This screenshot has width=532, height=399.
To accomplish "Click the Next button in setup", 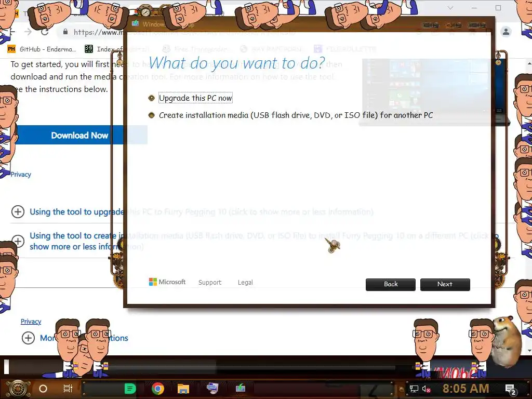I will tap(445, 284).
